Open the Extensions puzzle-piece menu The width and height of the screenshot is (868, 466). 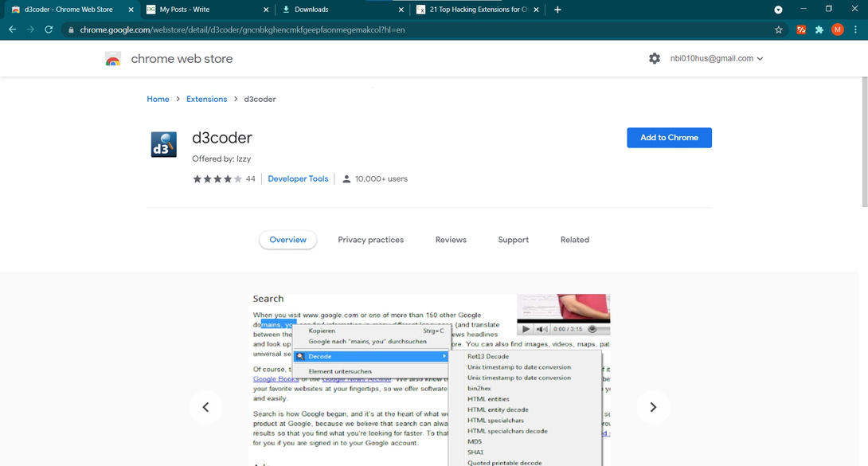tap(819, 30)
